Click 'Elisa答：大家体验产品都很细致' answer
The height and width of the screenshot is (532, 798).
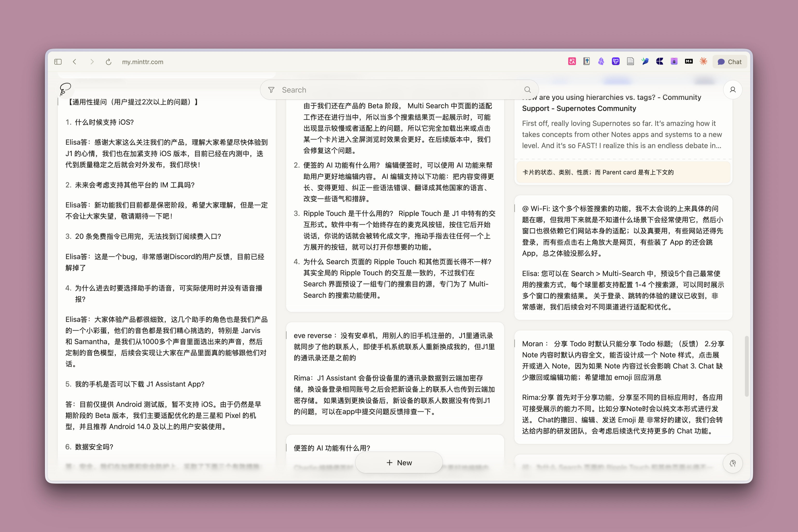(x=167, y=342)
